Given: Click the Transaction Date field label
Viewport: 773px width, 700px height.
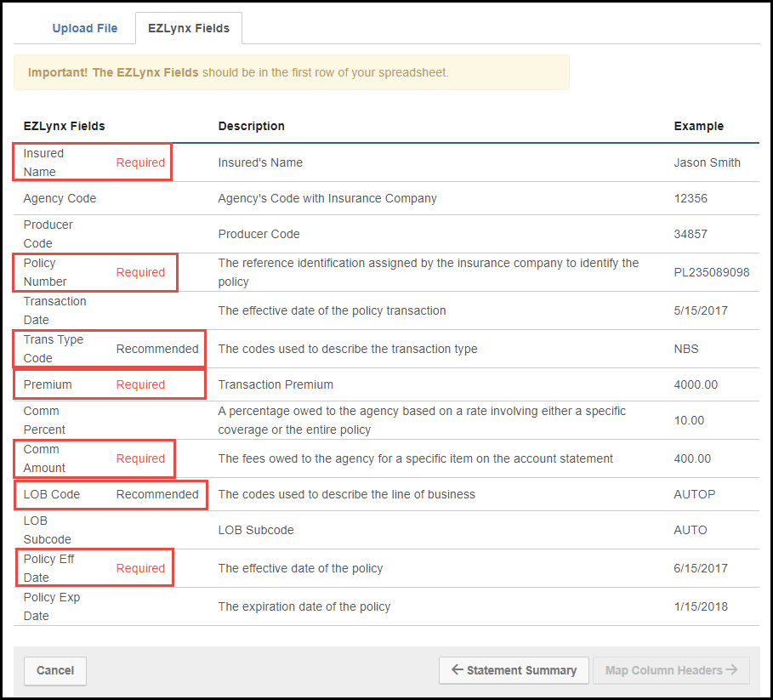Looking at the screenshot, I should 54,310.
